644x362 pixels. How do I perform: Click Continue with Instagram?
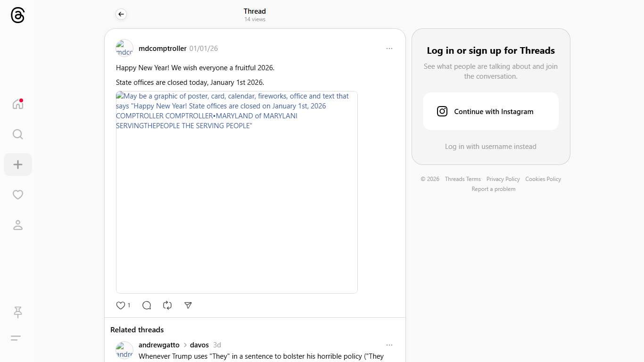pos(491,111)
